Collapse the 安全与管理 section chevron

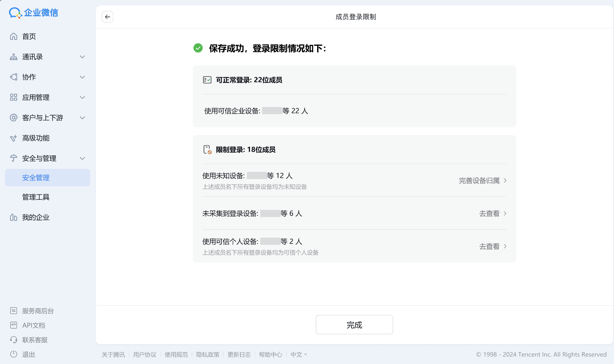(82, 158)
